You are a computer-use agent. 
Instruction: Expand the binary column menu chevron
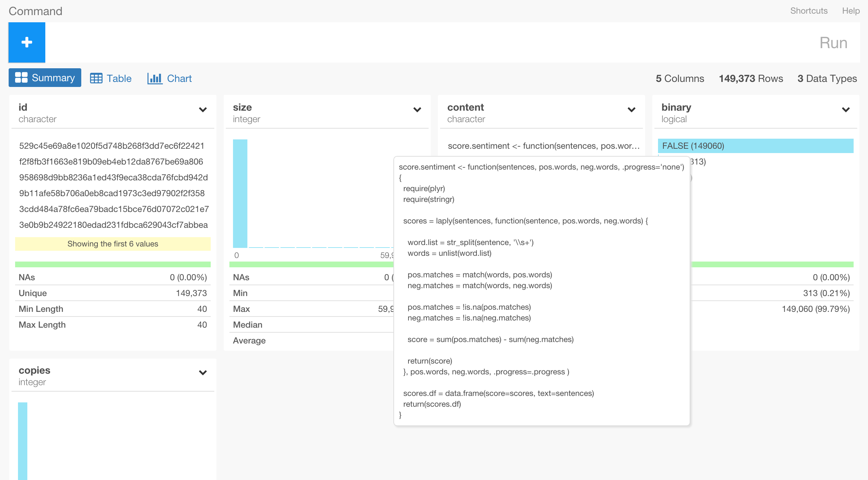[x=846, y=110]
